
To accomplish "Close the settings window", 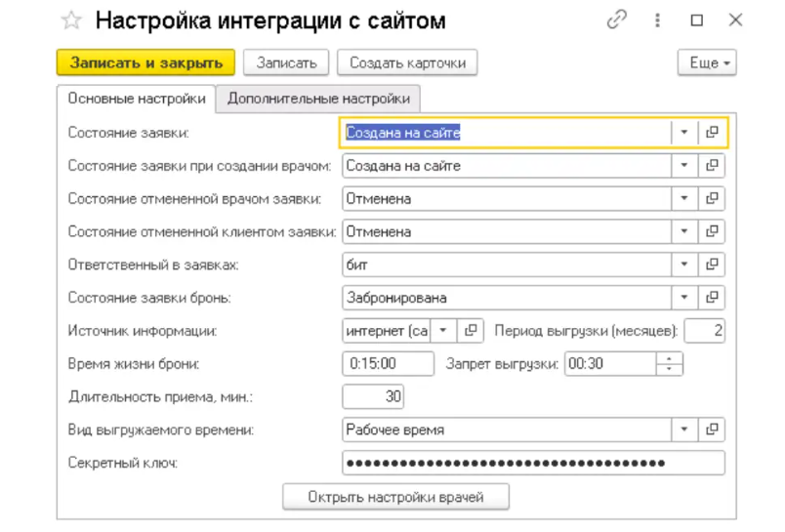I will point(735,20).
